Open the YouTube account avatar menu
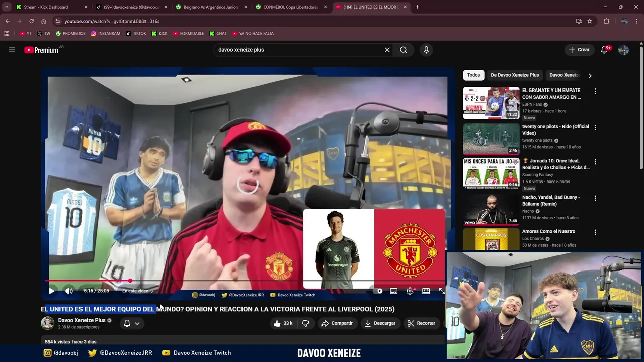 coord(623,50)
